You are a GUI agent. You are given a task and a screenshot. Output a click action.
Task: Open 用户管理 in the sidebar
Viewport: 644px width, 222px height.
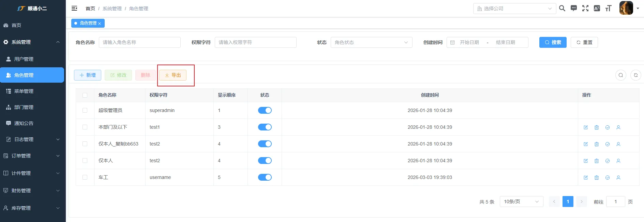point(24,59)
